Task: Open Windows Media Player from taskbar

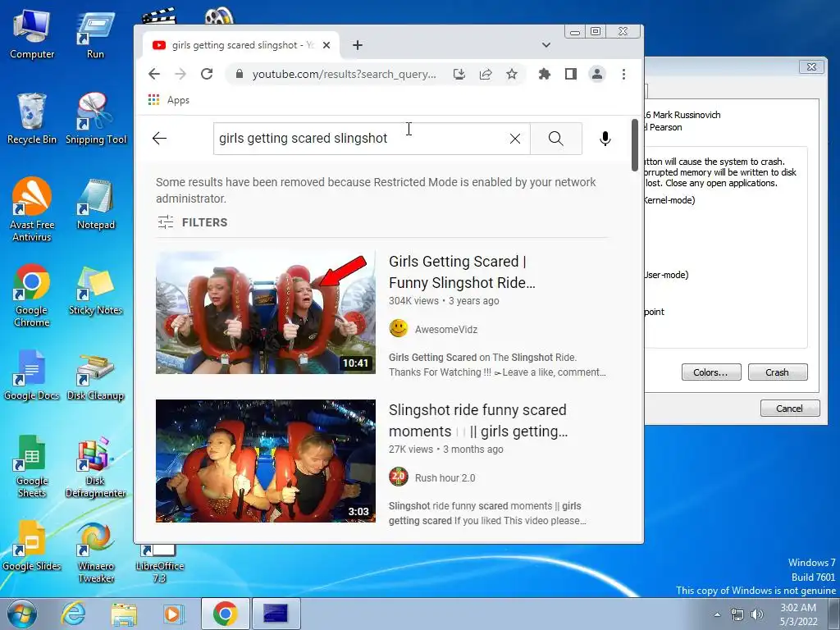Action: click(x=173, y=614)
